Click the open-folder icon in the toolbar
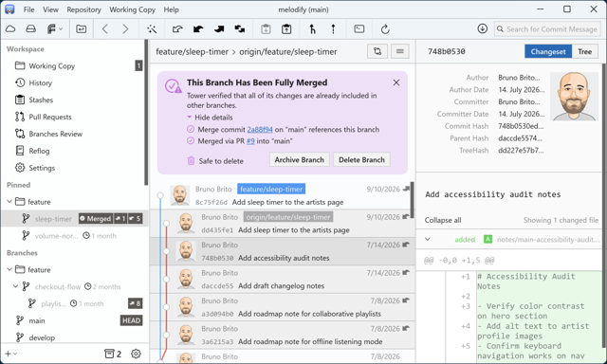The height and width of the screenshot is (364, 607). pyautogui.click(x=82, y=29)
